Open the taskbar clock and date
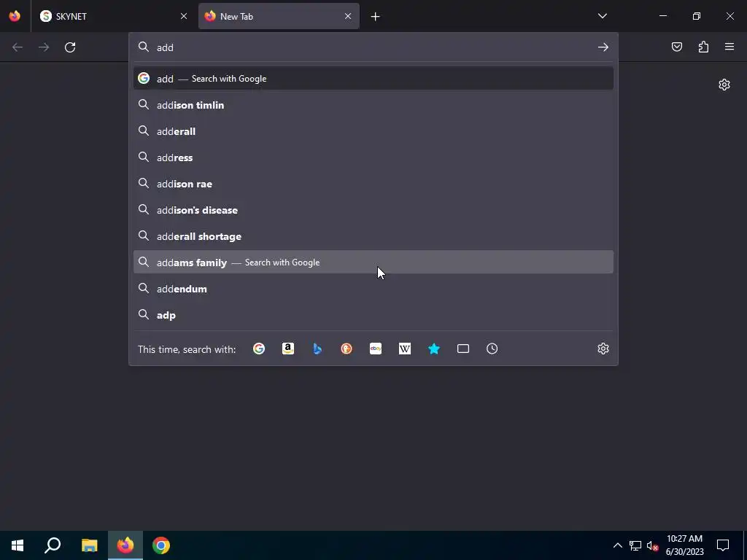This screenshot has width=747, height=560. [x=684, y=545]
